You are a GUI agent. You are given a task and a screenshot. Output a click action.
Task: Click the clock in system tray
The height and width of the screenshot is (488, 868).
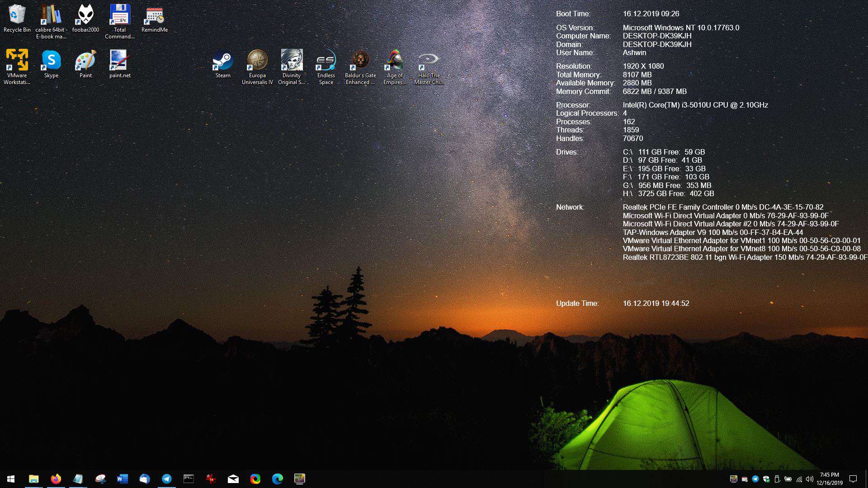point(831,479)
